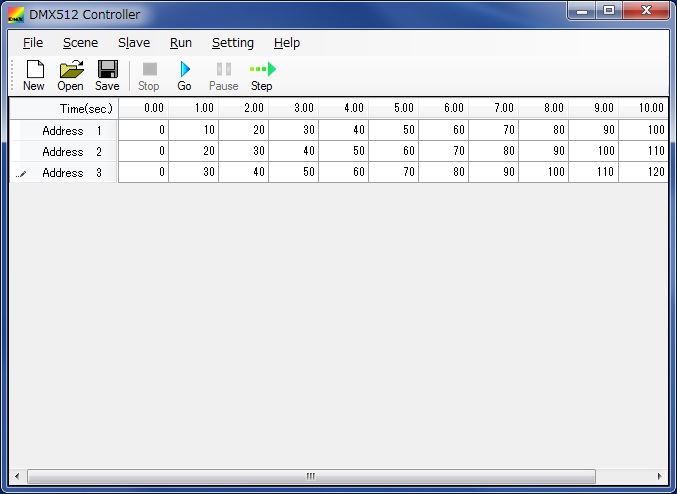Viewport: 677px width, 494px height.
Task: Advance one step with Step button
Action: coord(262,76)
